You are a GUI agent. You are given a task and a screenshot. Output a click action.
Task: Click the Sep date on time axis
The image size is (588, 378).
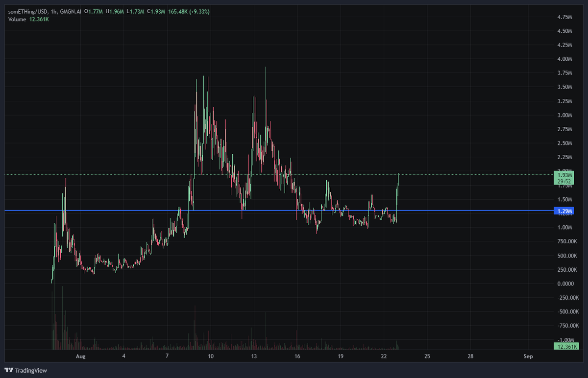(x=528, y=356)
